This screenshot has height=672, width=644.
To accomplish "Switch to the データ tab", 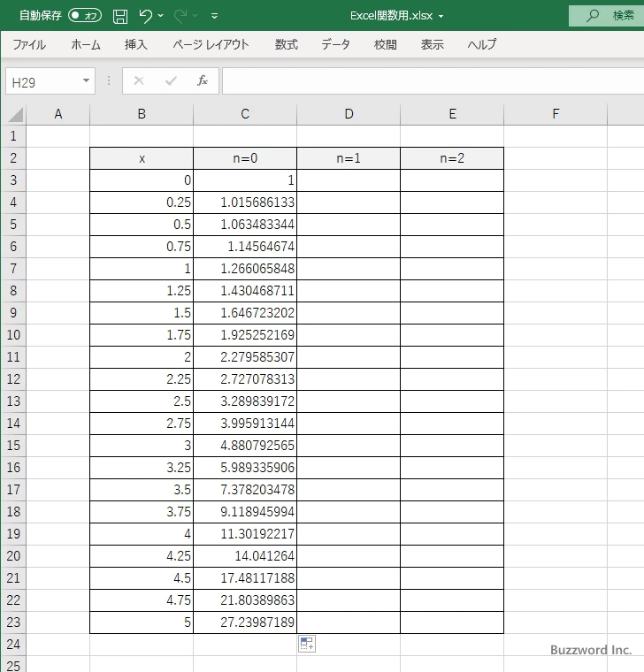I will click(x=336, y=44).
